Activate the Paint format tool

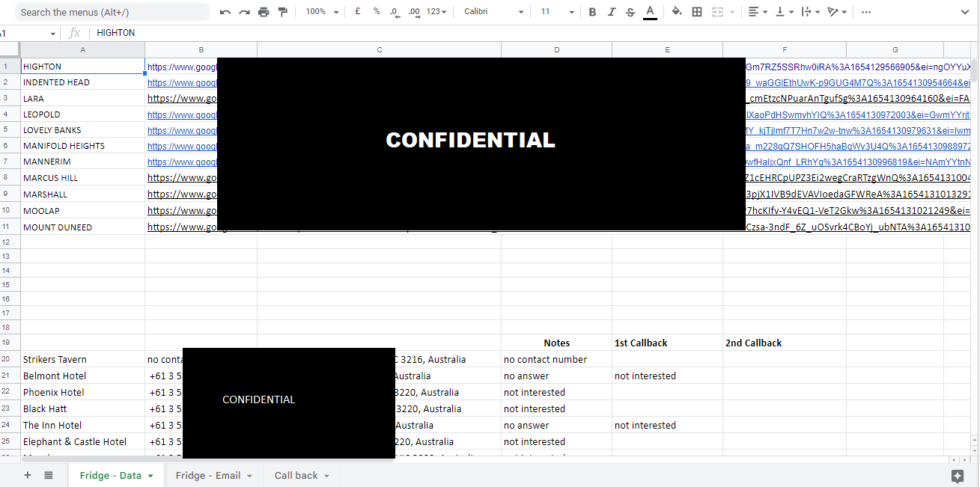282,12
